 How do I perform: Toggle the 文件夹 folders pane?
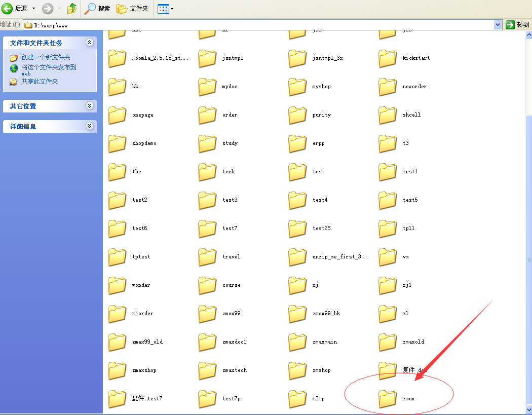[132, 9]
